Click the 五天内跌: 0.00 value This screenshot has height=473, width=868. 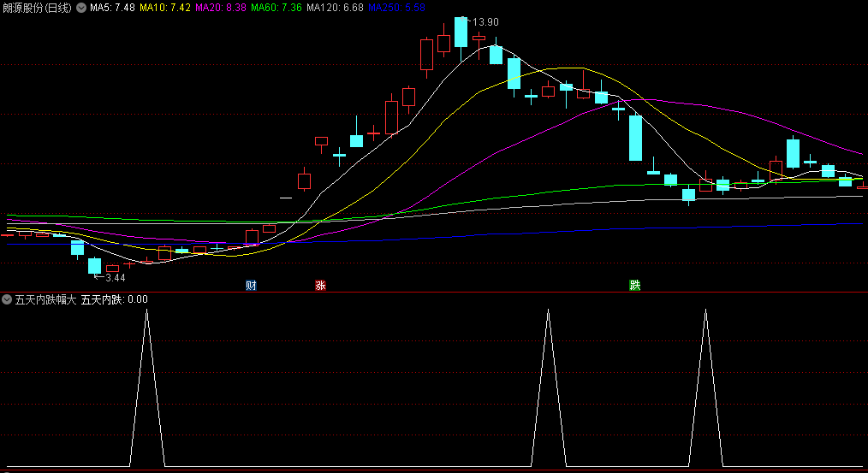pos(115,300)
